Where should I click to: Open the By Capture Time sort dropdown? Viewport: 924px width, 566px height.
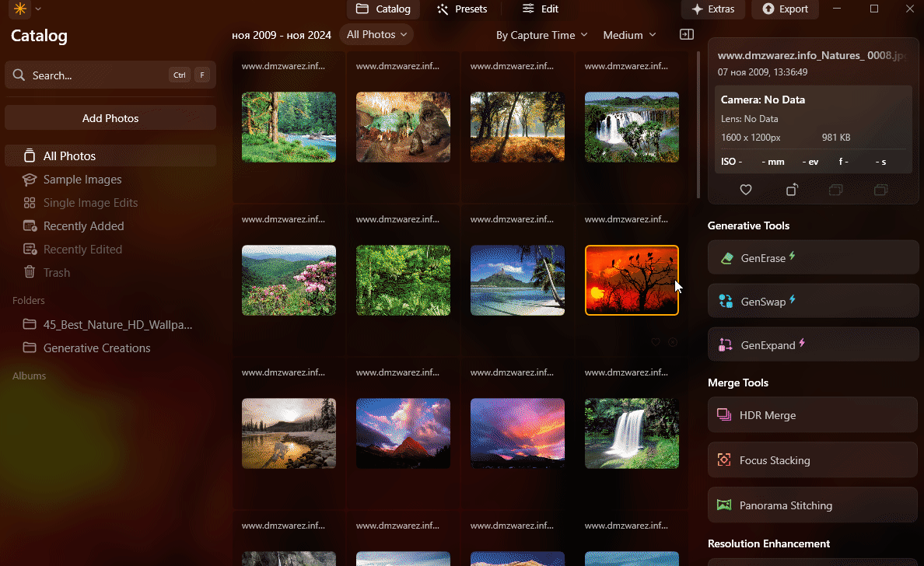pos(541,35)
